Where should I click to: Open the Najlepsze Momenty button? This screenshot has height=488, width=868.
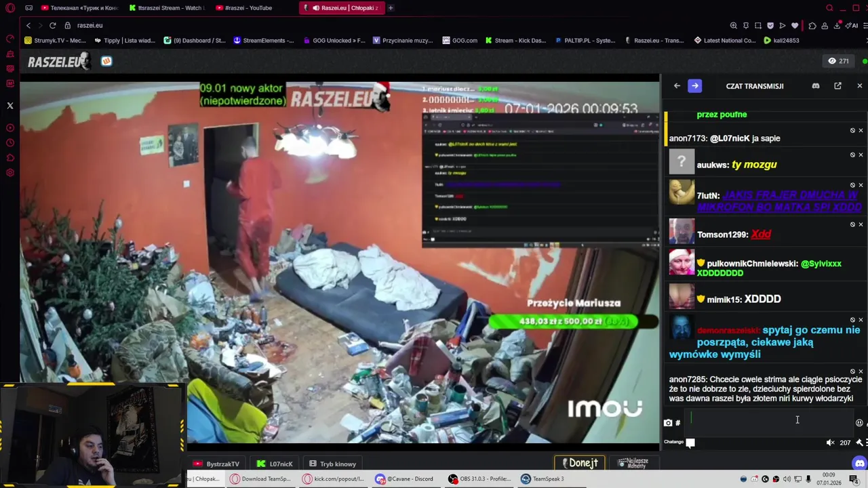pos(633,463)
